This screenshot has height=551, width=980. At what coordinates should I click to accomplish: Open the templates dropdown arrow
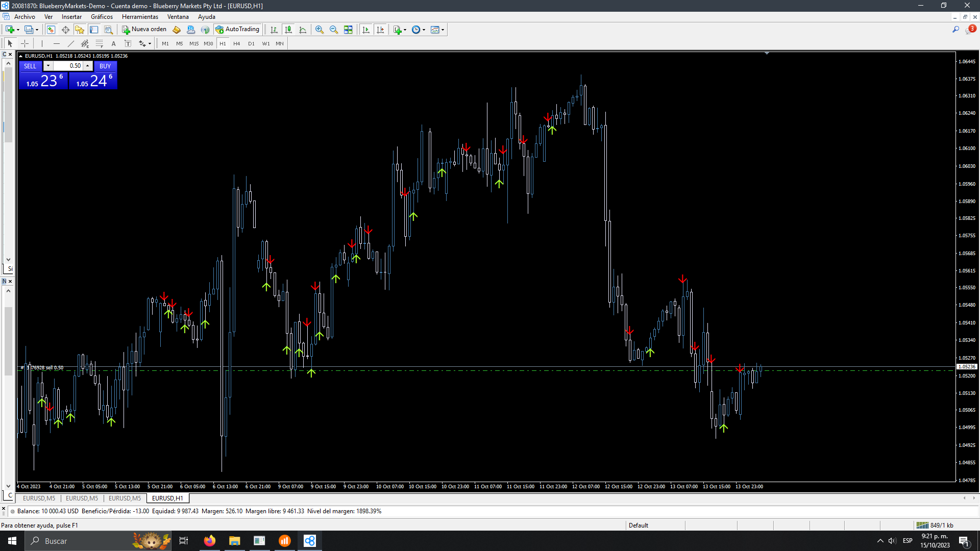443,30
